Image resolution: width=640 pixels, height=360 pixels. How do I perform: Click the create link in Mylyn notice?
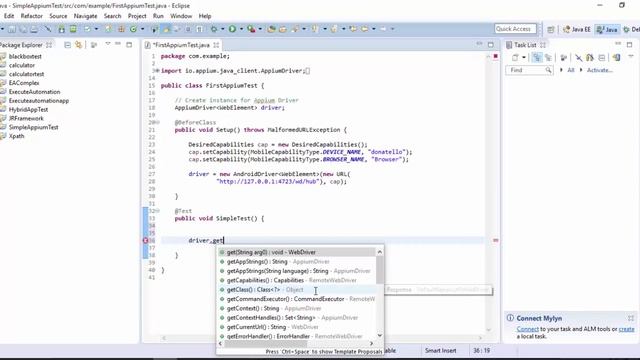[x=627, y=329]
